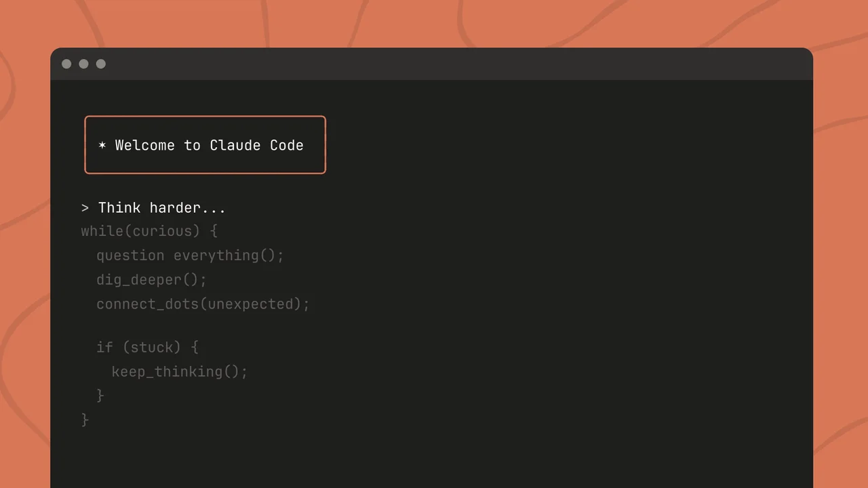Viewport: 868px width, 488px height.
Task: Click the dark terminal title bar
Action: pos(434,64)
